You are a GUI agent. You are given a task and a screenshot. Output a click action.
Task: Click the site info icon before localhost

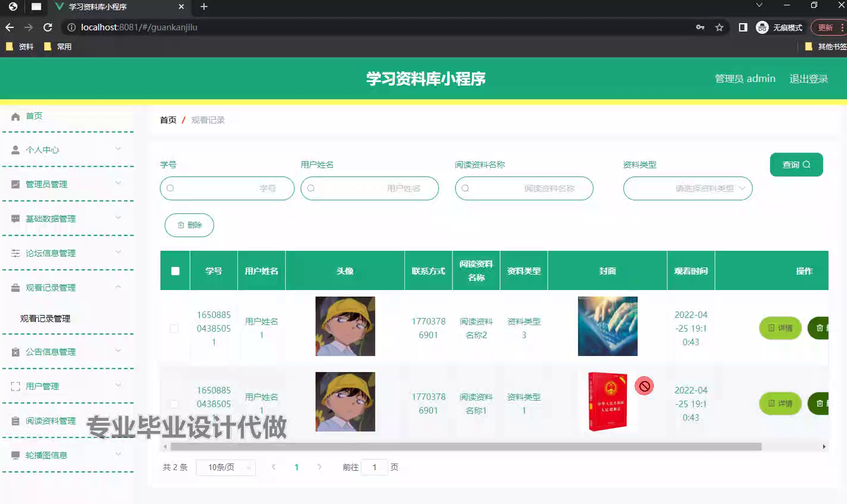click(71, 27)
